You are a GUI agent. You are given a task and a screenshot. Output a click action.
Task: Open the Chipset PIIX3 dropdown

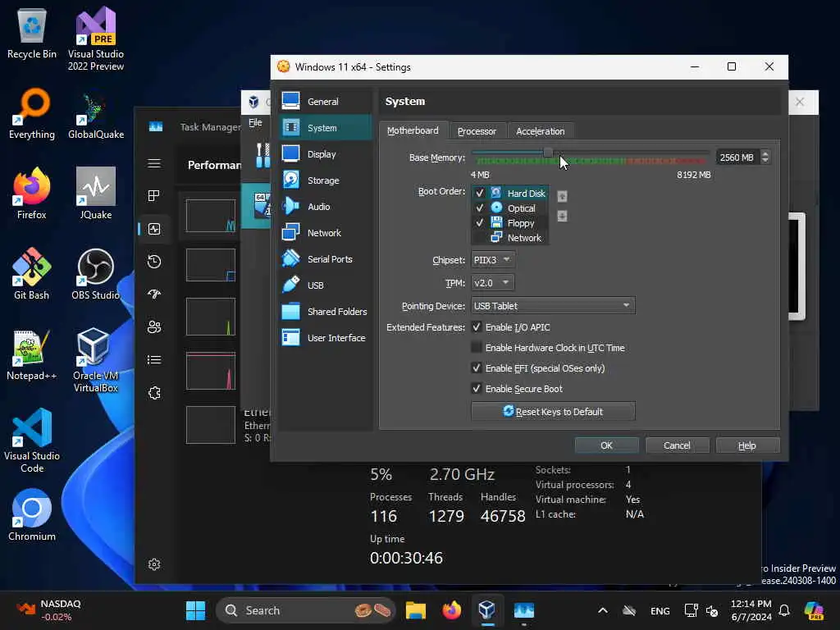pyautogui.click(x=493, y=260)
